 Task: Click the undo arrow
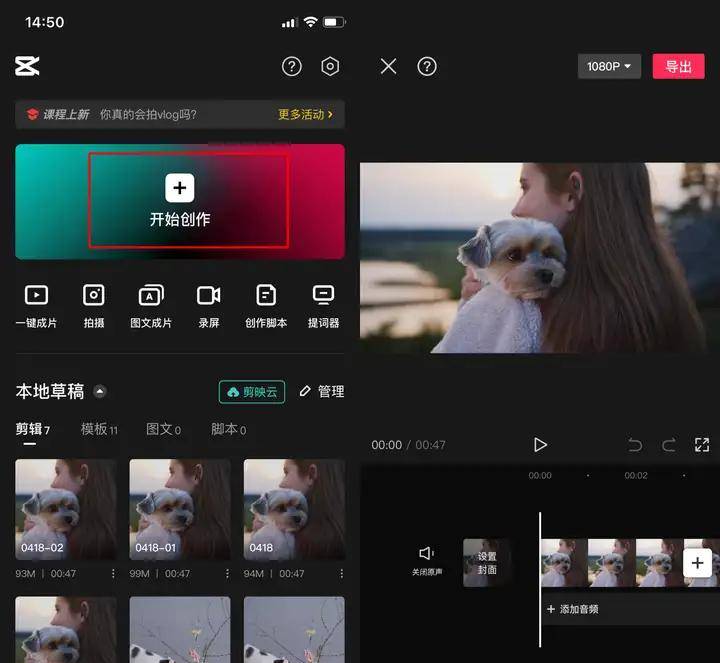tap(635, 445)
